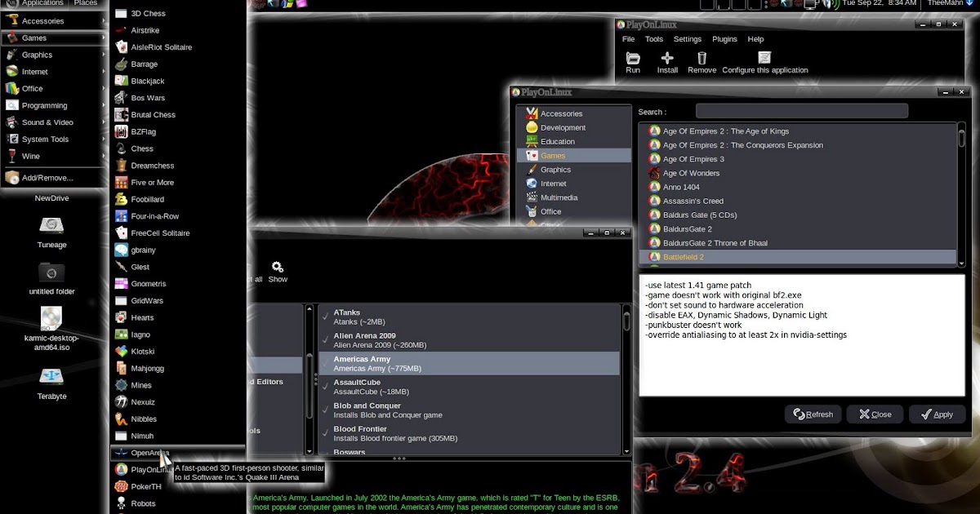Toggle the Alien Arena 2009 checkmark
Screen dimensions: 980x514
coord(325,339)
